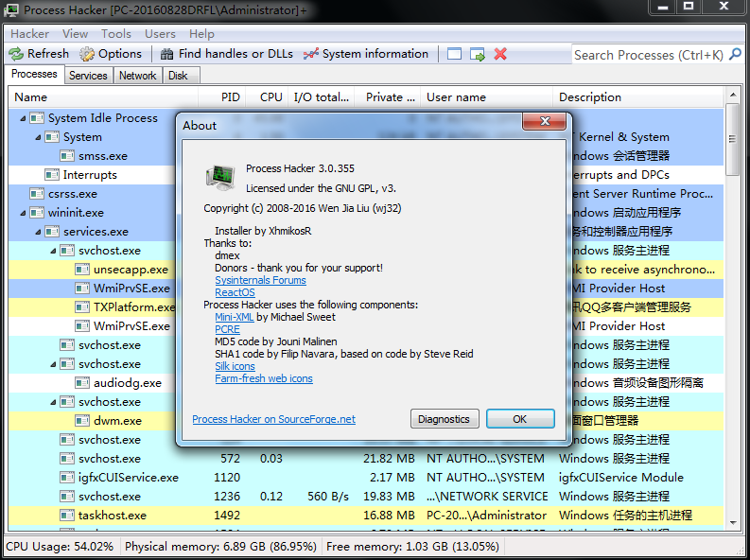
Task: Click the red X terminate toolbar icon
Action: (500, 54)
